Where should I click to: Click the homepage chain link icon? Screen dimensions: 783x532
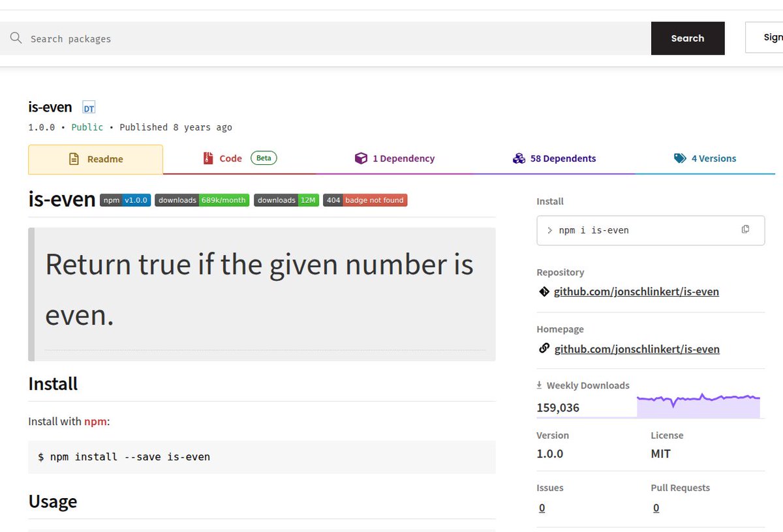(544, 349)
